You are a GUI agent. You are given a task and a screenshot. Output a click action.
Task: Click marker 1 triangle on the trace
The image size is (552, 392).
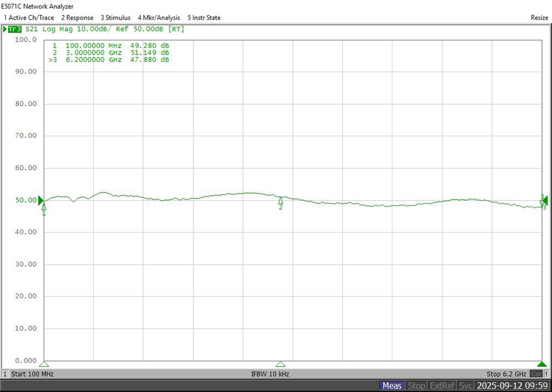[44, 206]
